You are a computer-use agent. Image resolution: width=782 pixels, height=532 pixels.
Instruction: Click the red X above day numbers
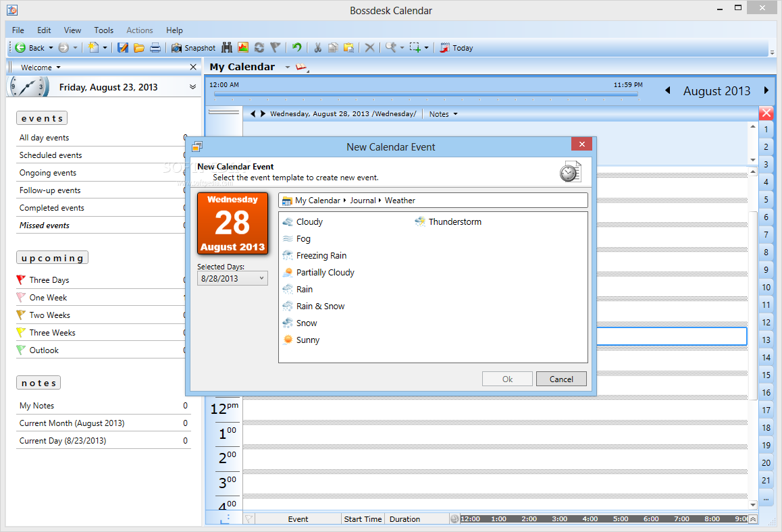pos(766,113)
